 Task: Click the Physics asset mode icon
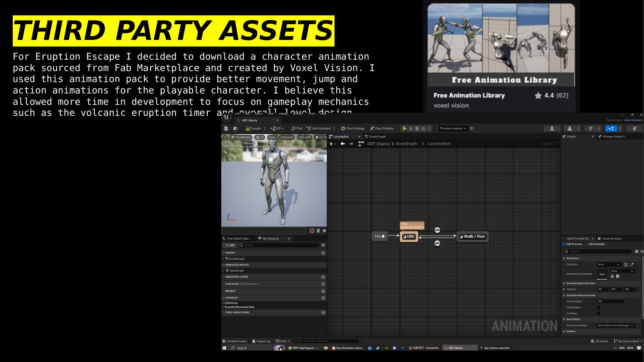634,129
